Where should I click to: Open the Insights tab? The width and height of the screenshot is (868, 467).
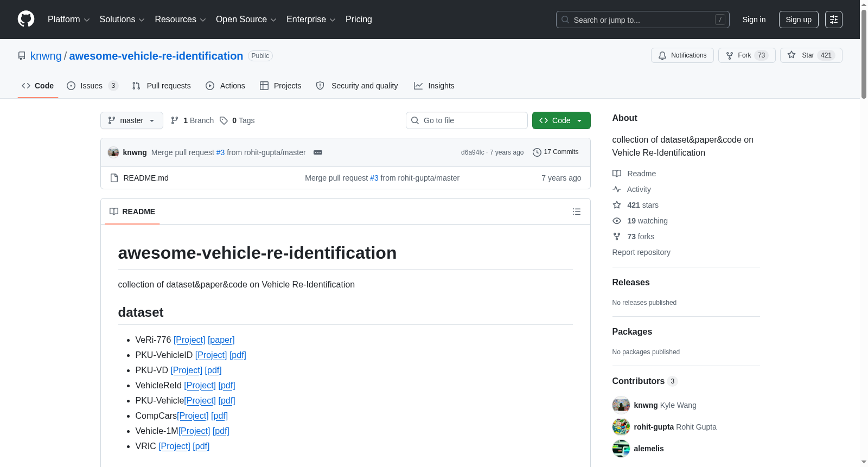tap(434, 86)
